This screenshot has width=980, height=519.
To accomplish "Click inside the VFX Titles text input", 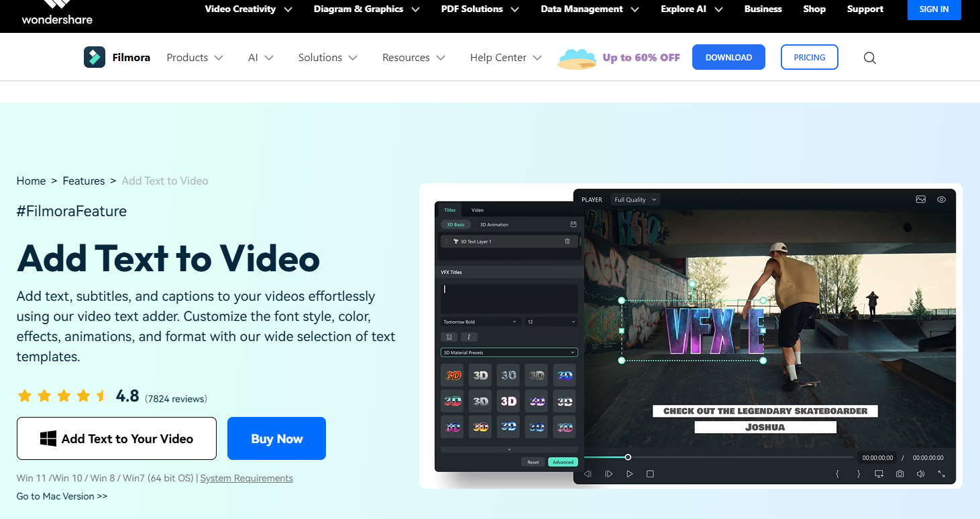I will pos(509,298).
